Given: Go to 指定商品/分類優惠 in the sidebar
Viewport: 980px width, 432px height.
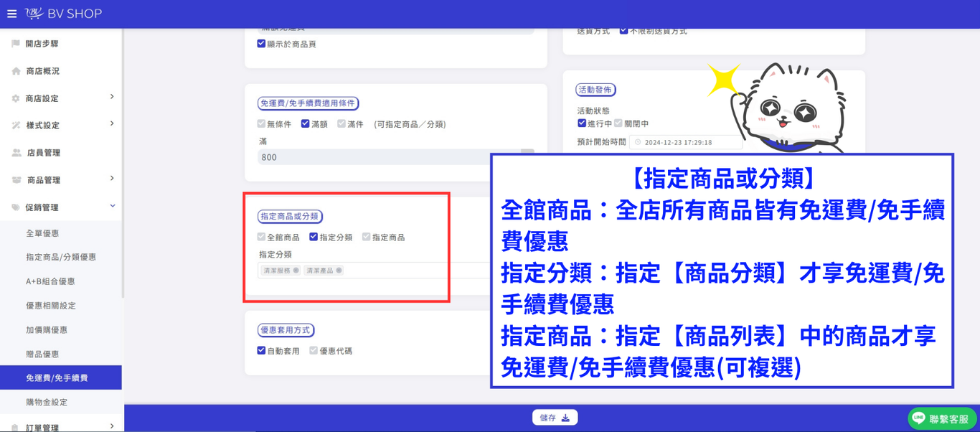Looking at the screenshot, I should tap(61, 257).
